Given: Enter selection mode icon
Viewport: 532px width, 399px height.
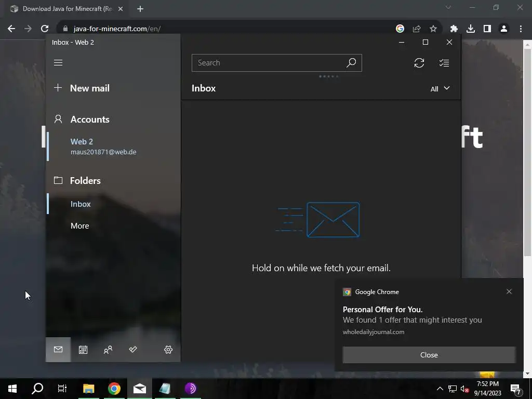Looking at the screenshot, I should (x=444, y=63).
